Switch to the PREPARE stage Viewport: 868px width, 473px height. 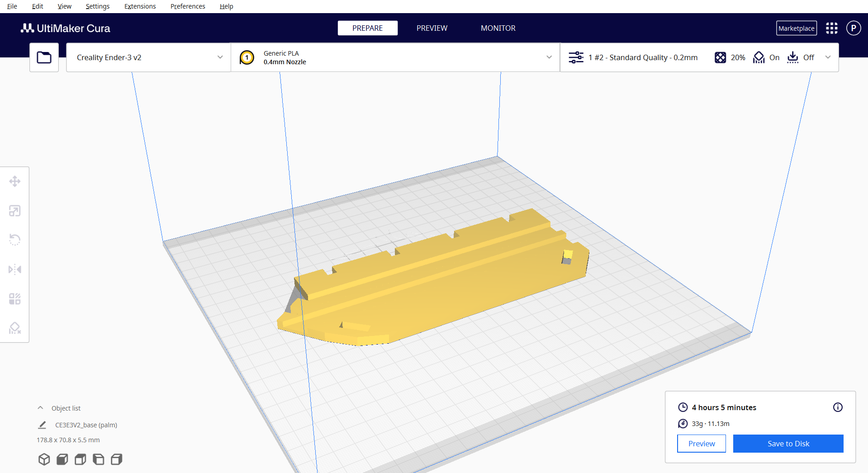[x=367, y=28]
